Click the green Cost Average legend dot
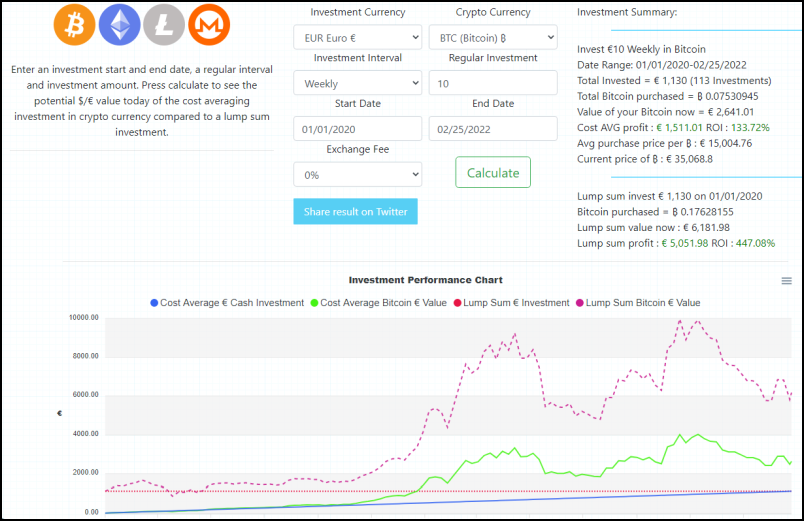 [x=314, y=303]
